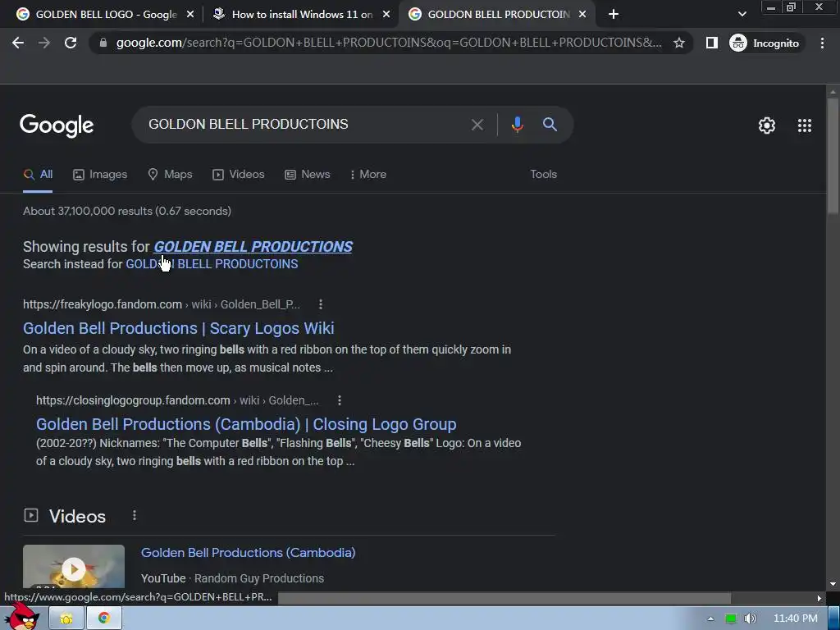This screenshot has height=630, width=840.
Task: Search instead for GOLDON BLELL PRODUCTOINS
Action: [x=212, y=264]
